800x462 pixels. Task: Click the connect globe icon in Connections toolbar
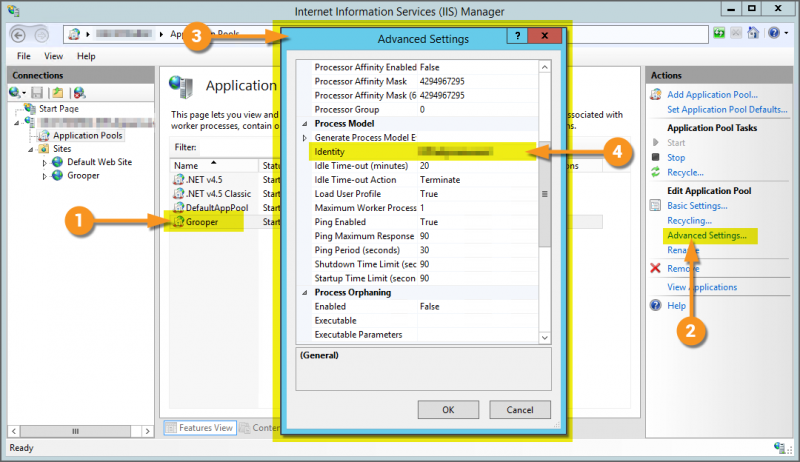14,92
